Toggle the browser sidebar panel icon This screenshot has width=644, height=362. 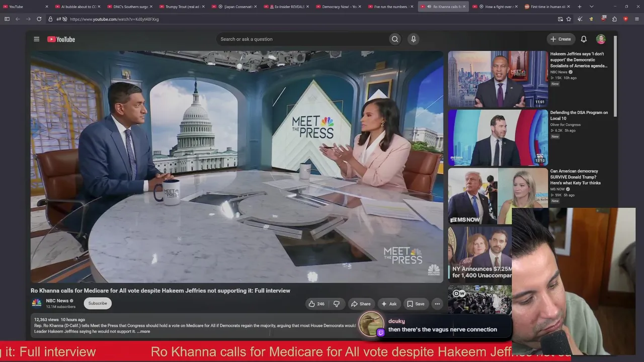coord(7,19)
